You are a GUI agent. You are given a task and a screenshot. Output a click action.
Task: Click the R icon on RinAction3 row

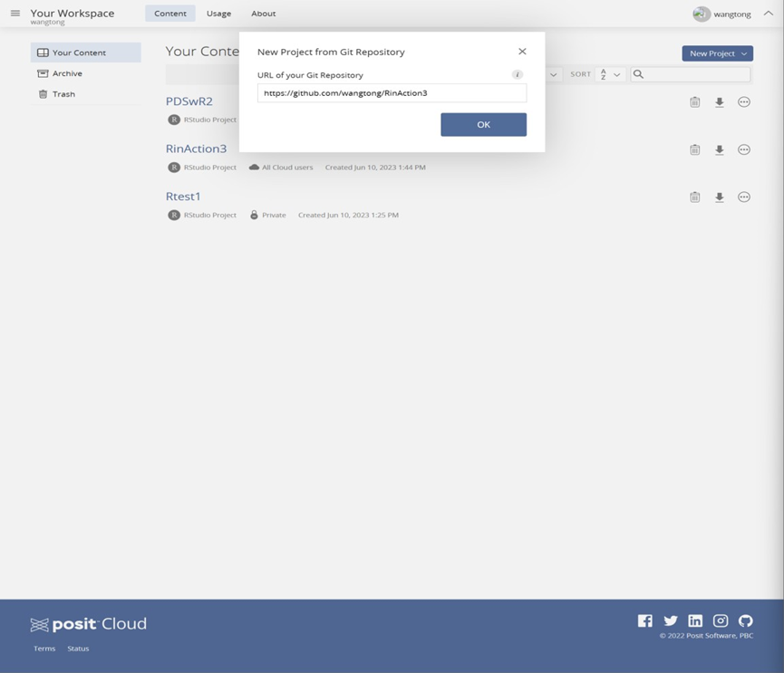pyautogui.click(x=174, y=168)
